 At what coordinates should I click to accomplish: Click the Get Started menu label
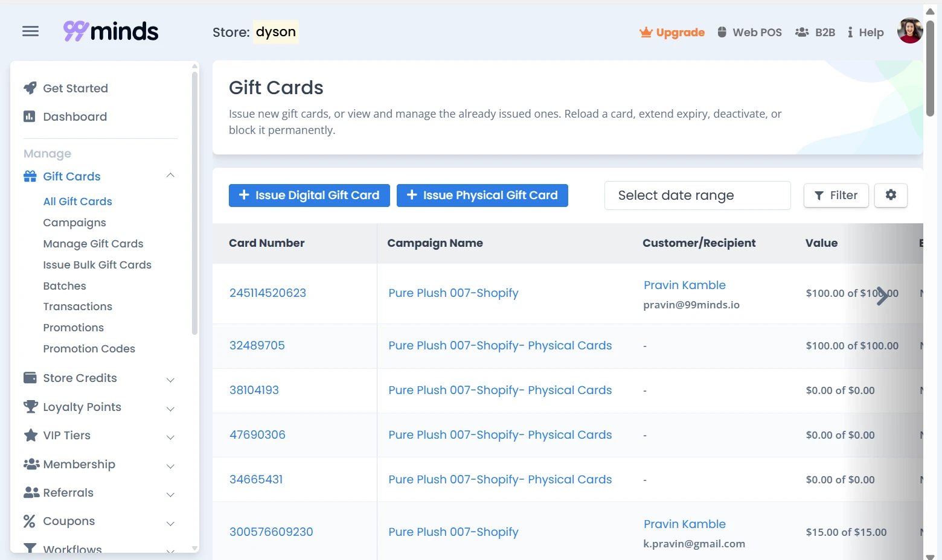pos(75,88)
